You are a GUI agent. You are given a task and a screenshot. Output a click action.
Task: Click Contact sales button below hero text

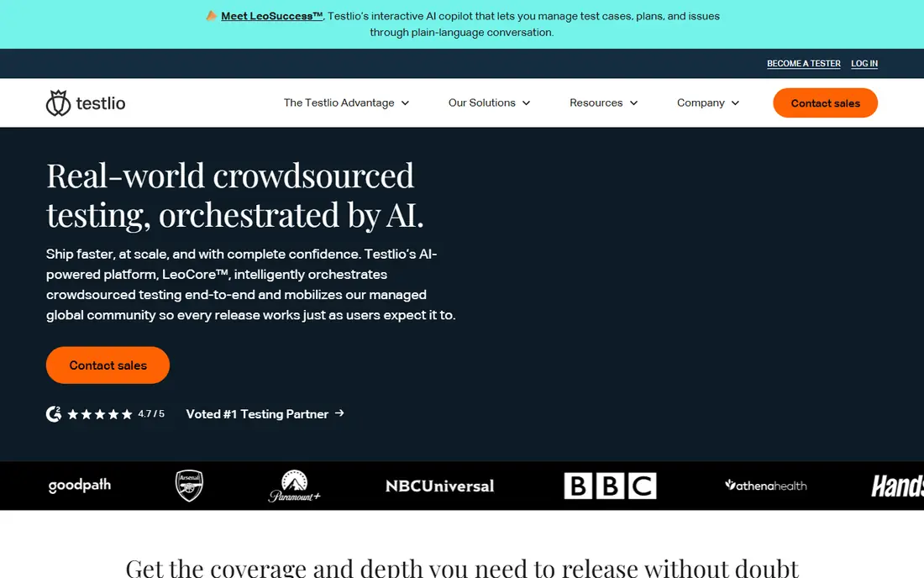[108, 365]
